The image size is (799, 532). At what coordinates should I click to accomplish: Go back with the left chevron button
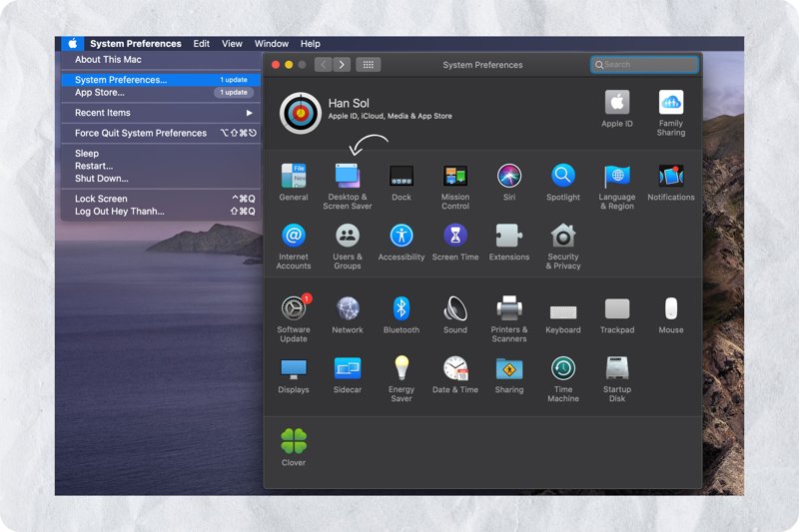(x=324, y=65)
